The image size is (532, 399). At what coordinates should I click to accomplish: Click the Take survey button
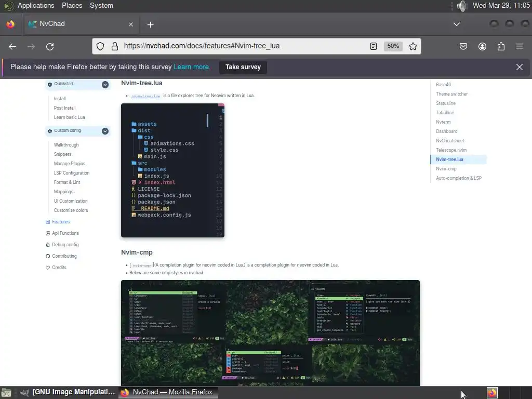(243, 67)
